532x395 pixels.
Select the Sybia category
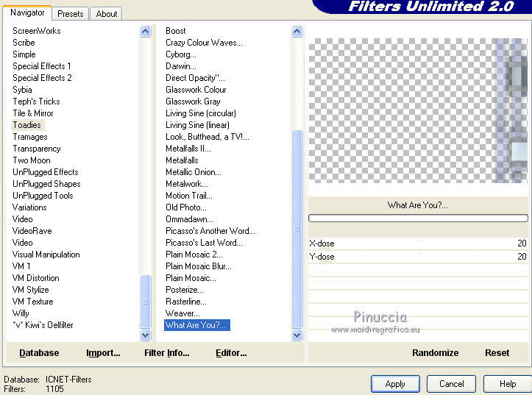tap(22, 90)
